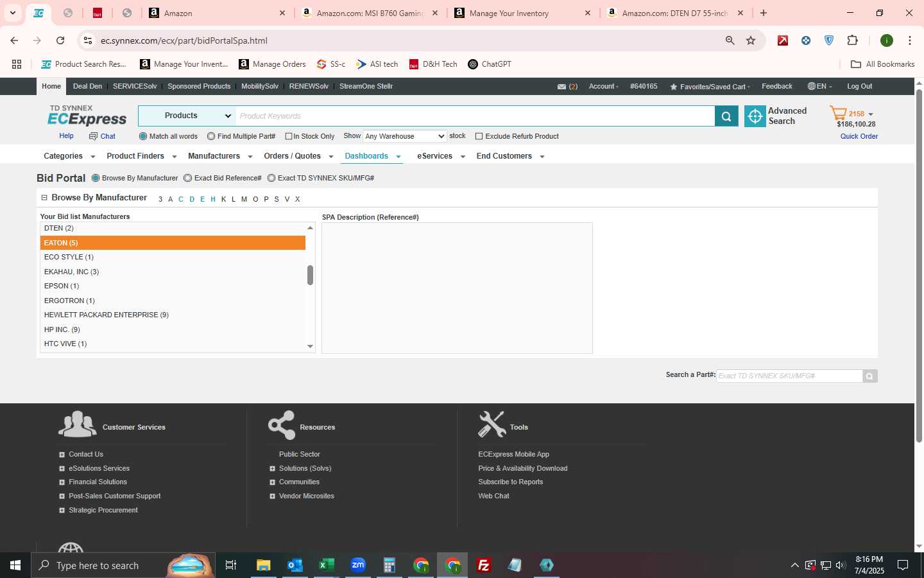Switch to the Deal Den tab
This screenshot has width=924, height=578.
87,87
